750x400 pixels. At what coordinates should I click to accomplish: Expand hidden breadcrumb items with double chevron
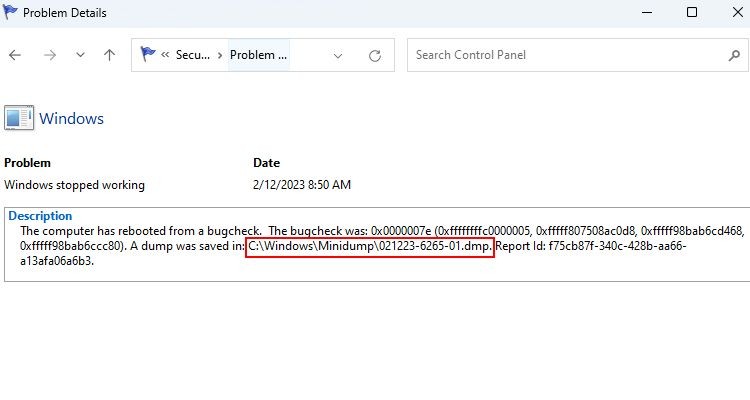[165, 55]
